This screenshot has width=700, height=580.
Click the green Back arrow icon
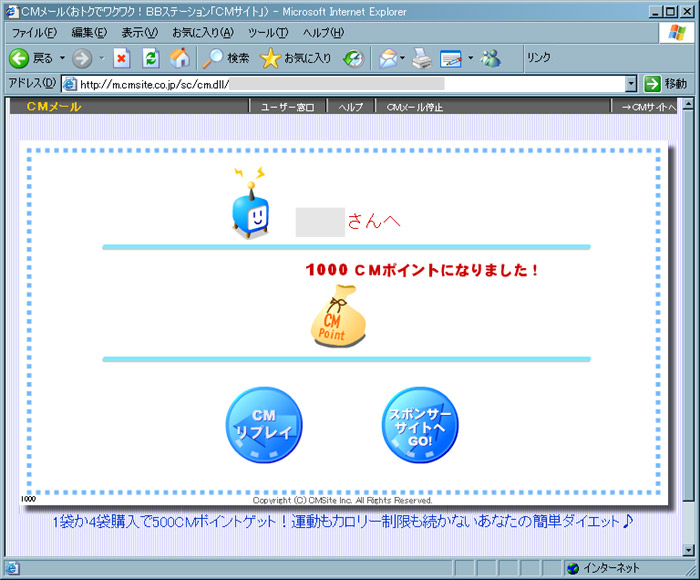tap(19, 58)
